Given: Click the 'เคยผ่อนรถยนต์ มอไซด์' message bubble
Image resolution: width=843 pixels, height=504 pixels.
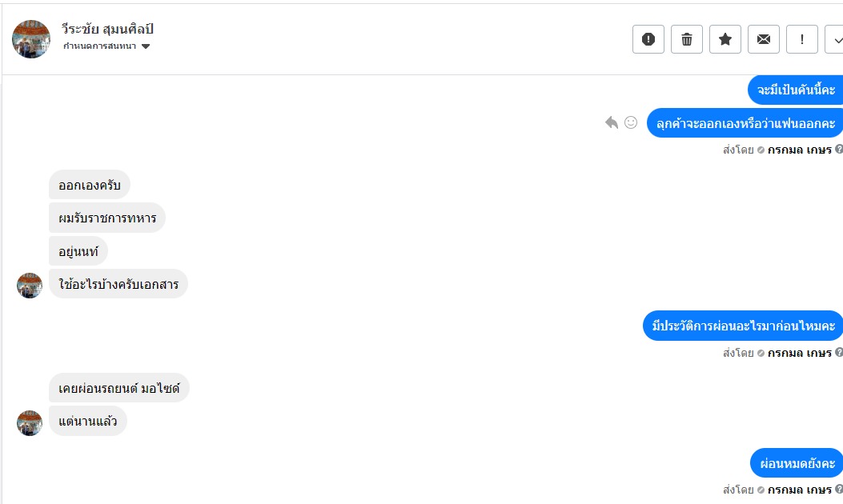Looking at the screenshot, I should point(119,389).
